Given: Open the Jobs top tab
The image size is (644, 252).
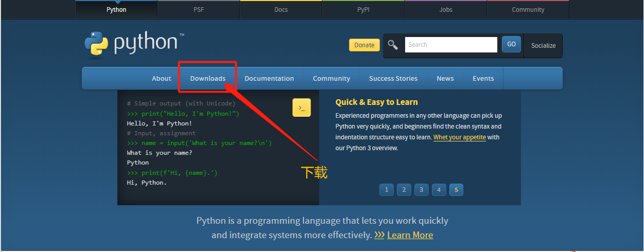Looking at the screenshot, I should coord(446,9).
